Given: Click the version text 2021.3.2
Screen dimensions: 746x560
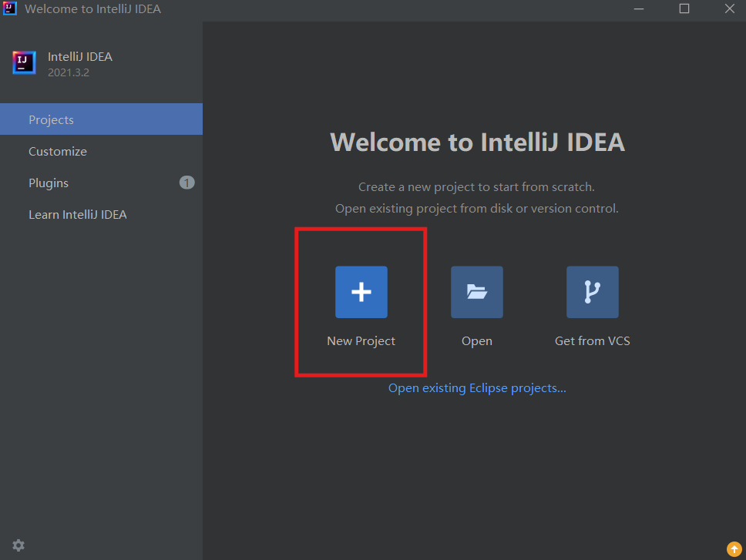Looking at the screenshot, I should pos(69,72).
